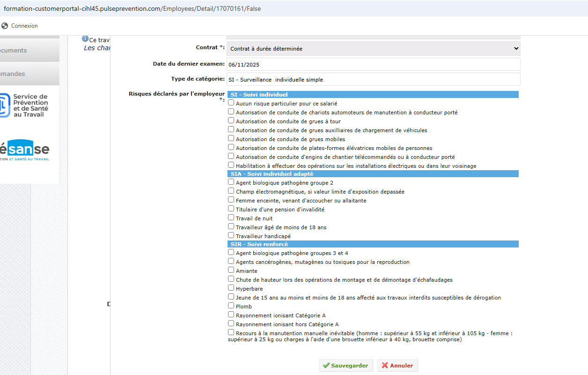Enable 'Travail de nuit' checkbox
588x375 pixels.
(x=231, y=217)
